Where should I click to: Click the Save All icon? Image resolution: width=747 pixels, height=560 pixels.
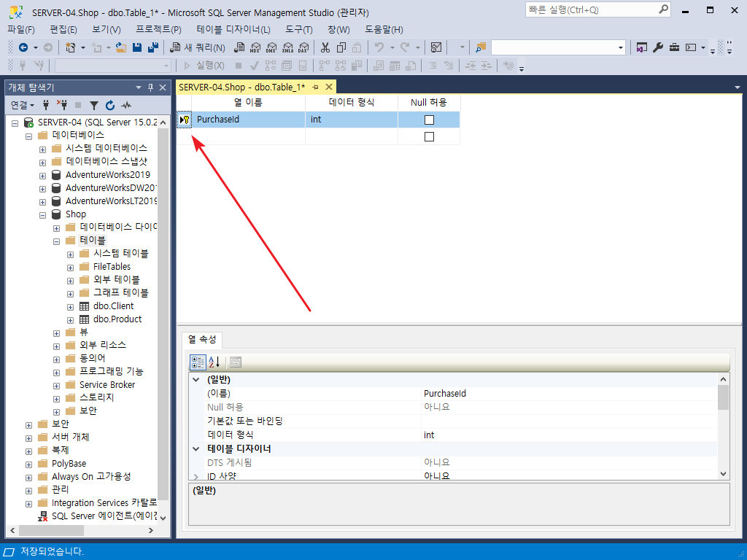point(153,47)
